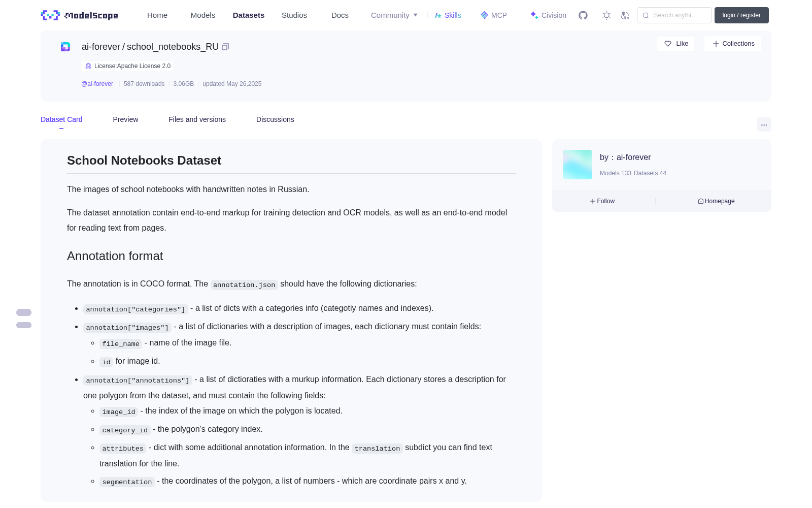The height and width of the screenshot is (508, 812).
Task: Switch to Files and versions tab
Action: pos(197,119)
